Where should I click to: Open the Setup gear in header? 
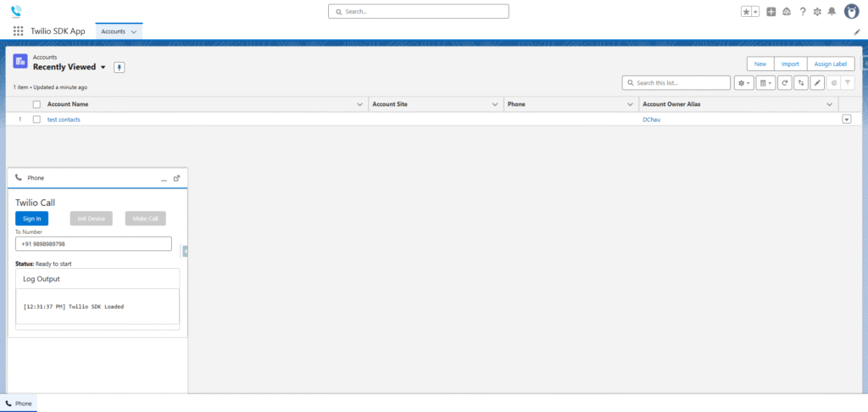(817, 12)
